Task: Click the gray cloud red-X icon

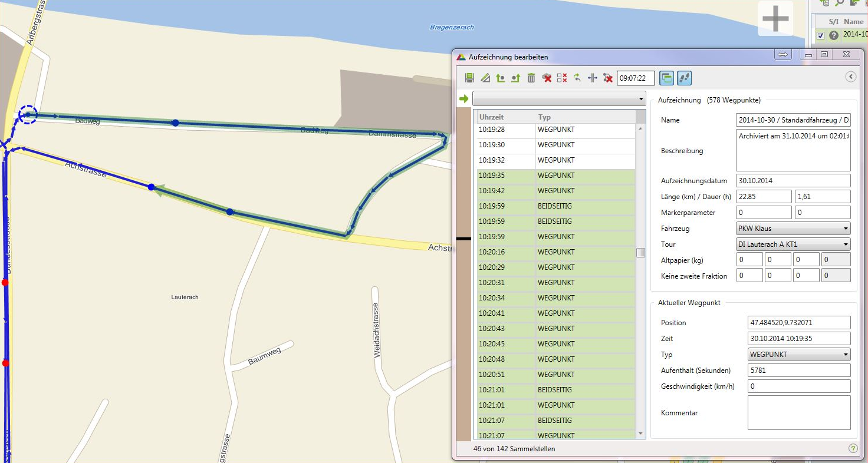Action: click(x=547, y=78)
